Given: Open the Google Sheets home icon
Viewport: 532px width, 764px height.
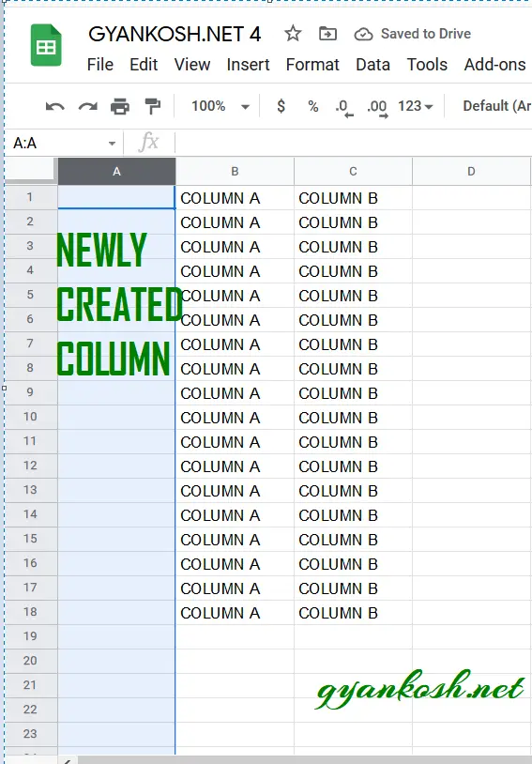Looking at the screenshot, I should pos(46,45).
